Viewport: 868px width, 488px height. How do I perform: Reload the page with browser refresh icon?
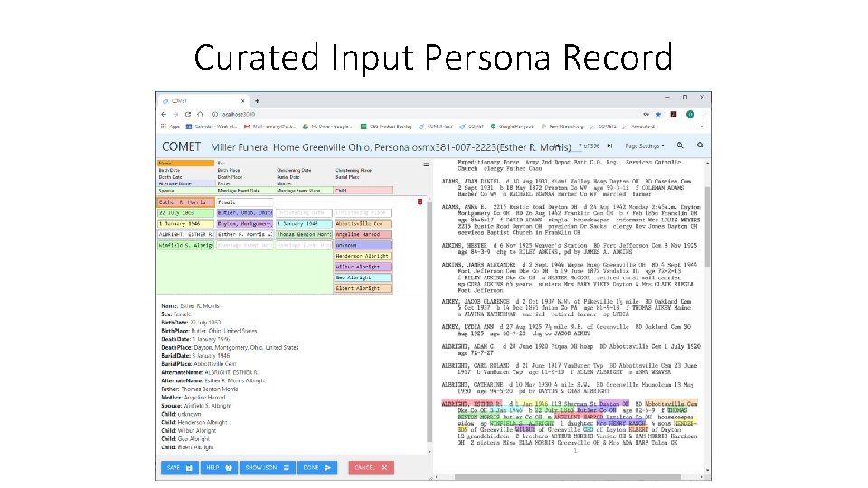(188, 115)
